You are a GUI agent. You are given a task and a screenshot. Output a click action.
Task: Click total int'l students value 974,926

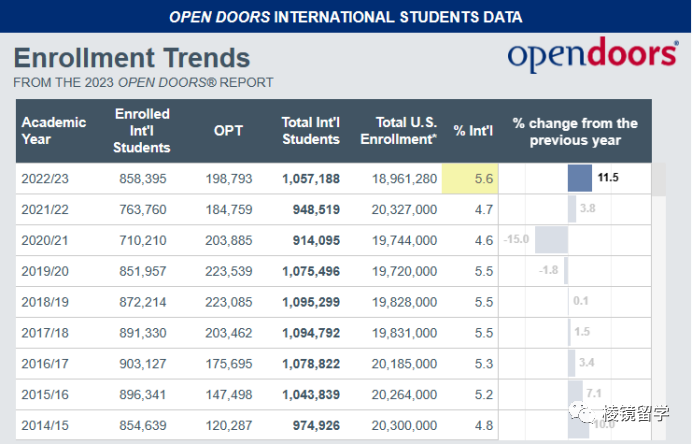coord(316,425)
